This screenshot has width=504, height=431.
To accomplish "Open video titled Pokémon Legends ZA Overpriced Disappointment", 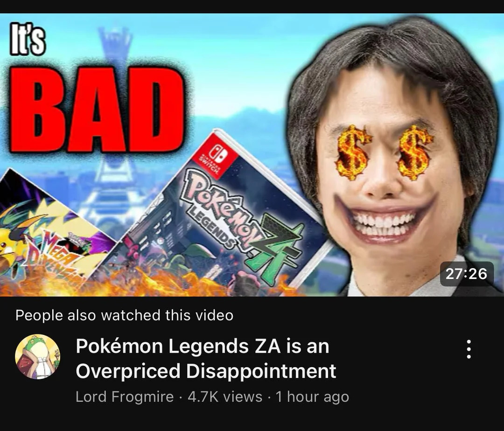I will click(x=206, y=358).
